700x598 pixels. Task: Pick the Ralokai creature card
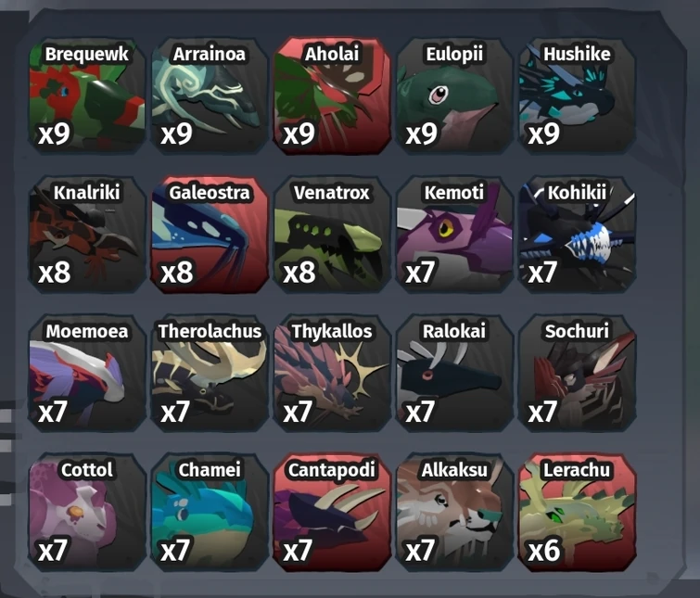click(x=454, y=374)
